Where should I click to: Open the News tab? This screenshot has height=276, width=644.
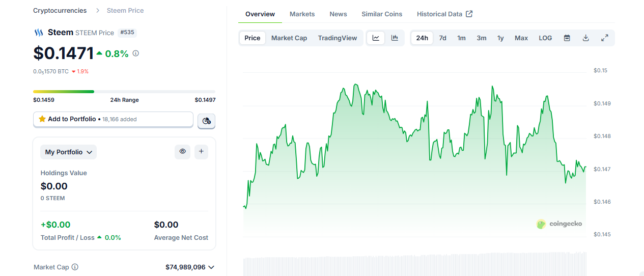click(338, 14)
